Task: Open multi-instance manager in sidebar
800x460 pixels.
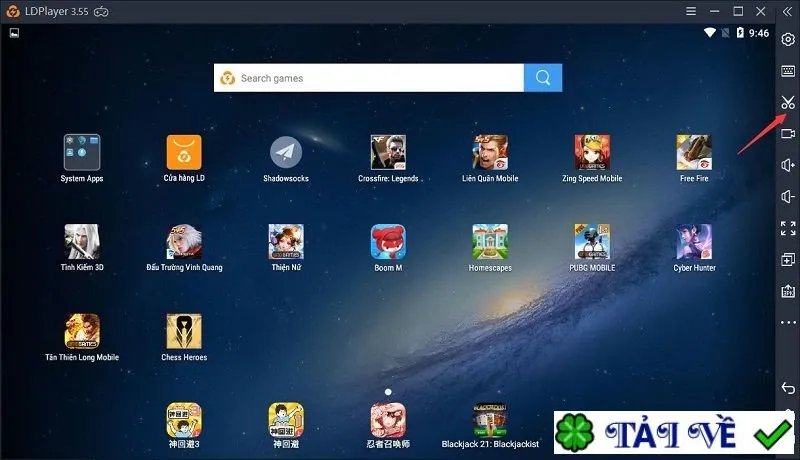Action: tap(788, 260)
